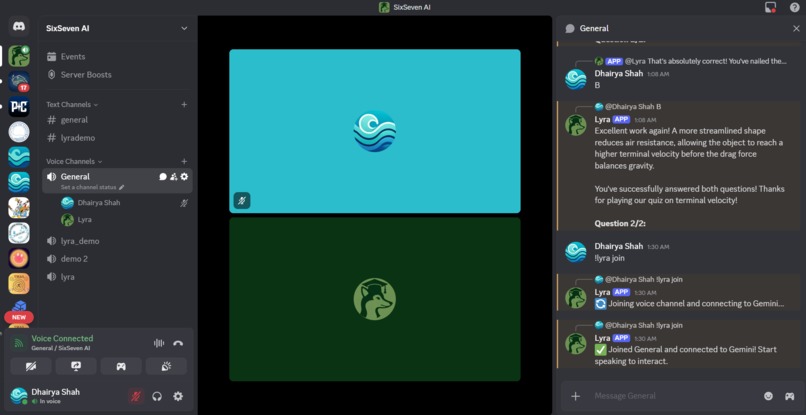The image size is (806, 415).
Task: Start an activity with the game controller button
Action: [x=121, y=366]
